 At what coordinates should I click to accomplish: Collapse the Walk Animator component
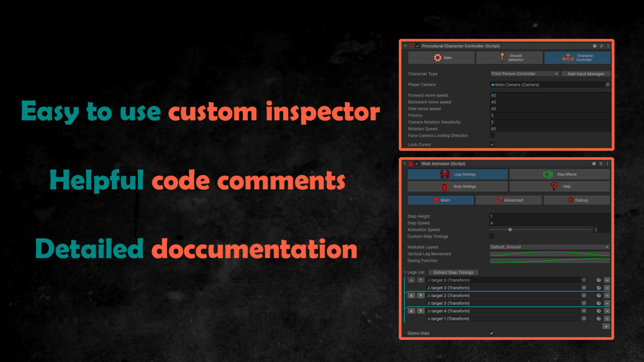(405, 164)
